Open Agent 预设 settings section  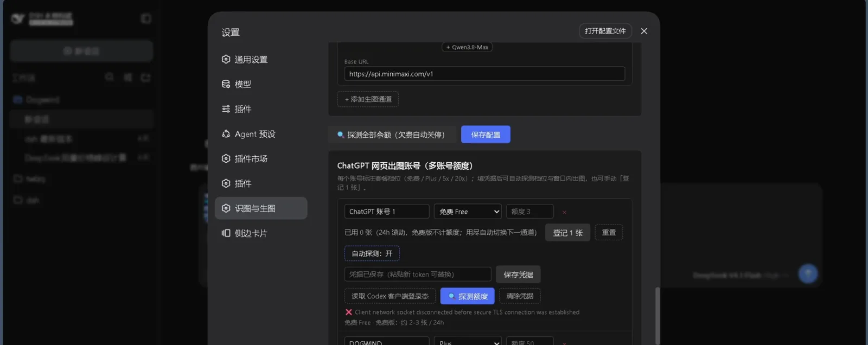pyautogui.click(x=261, y=134)
